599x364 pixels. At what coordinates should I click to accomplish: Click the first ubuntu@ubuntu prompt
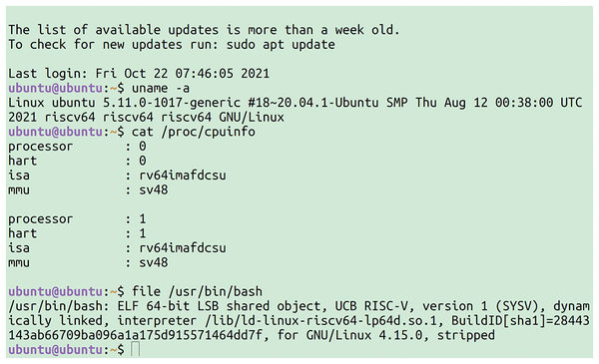coord(66,88)
